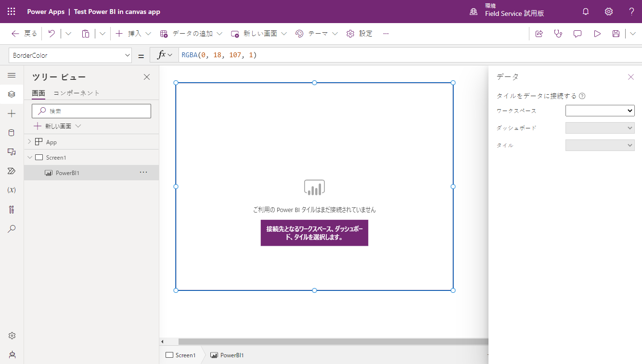Click the share icon
The image size is (642, 364).
539,34
